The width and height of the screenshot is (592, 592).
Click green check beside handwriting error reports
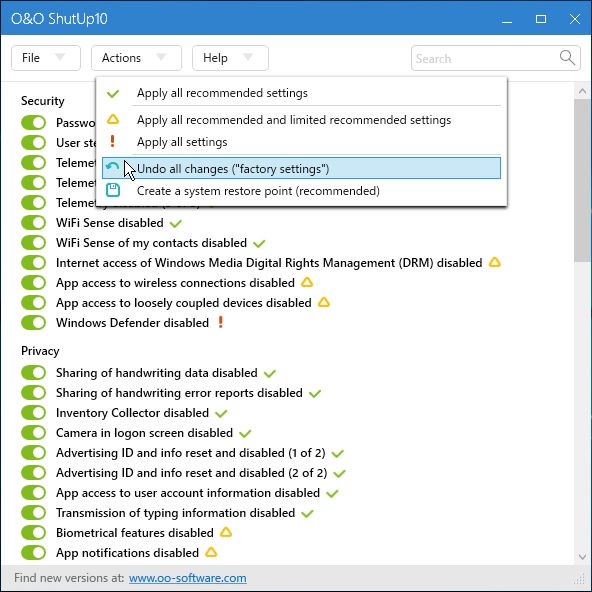point(314,394)
